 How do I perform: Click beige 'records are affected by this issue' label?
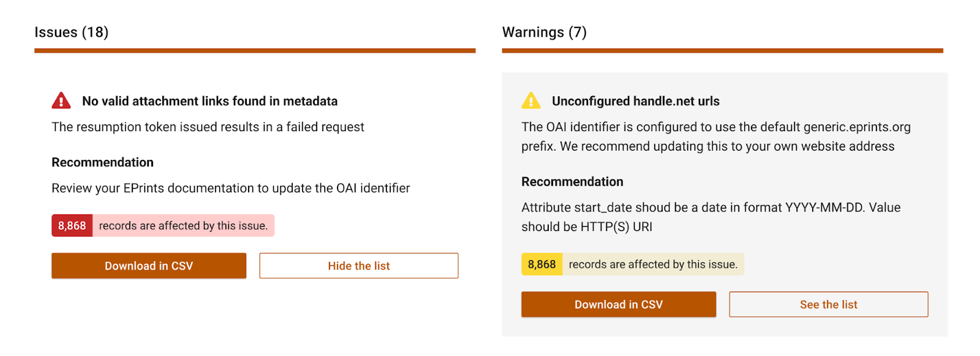coord(653,264)
